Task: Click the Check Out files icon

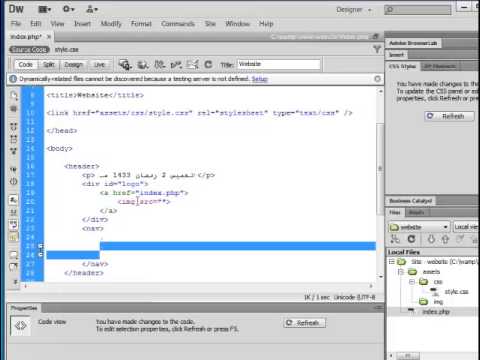Action: coord(460,239)
